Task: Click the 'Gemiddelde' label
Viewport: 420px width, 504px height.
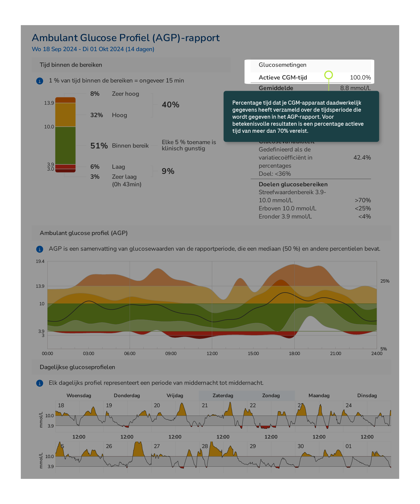Action: (x=276, y=88)
